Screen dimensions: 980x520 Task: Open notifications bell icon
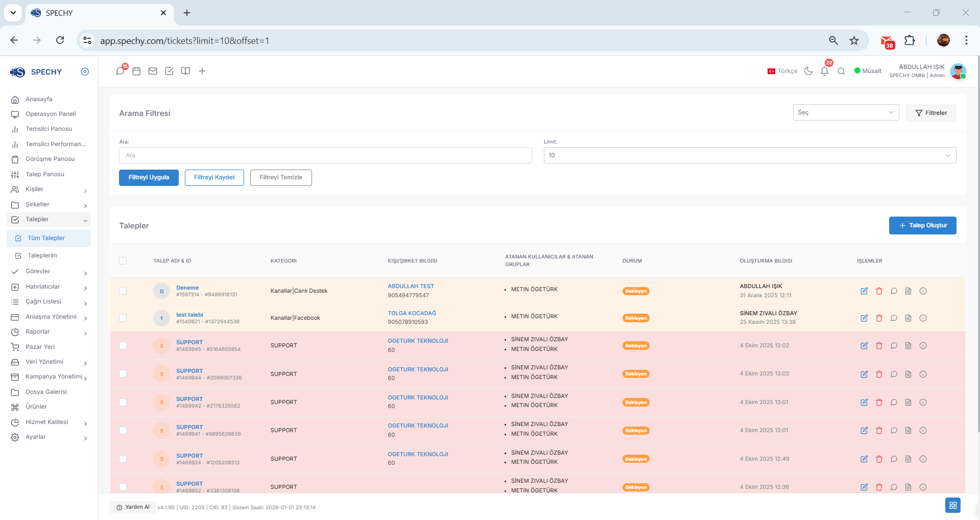click(825, 71)
